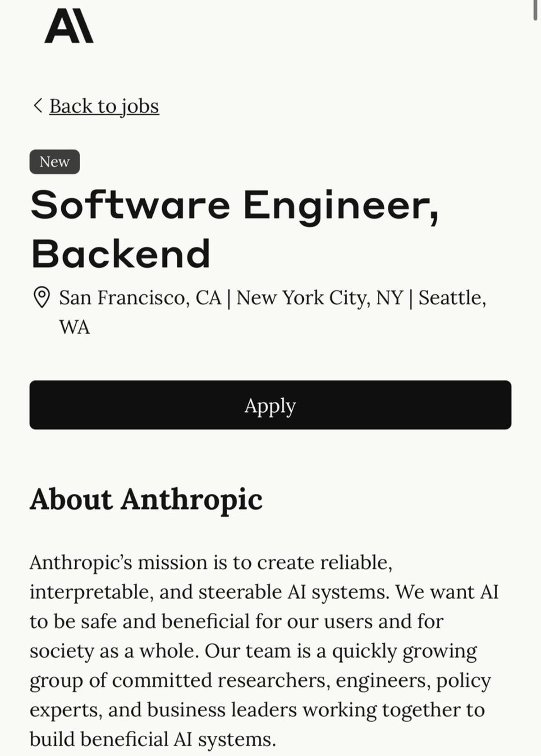Click the Apply label inside the black bar
The image size is (541, 756).
[270, 406]
